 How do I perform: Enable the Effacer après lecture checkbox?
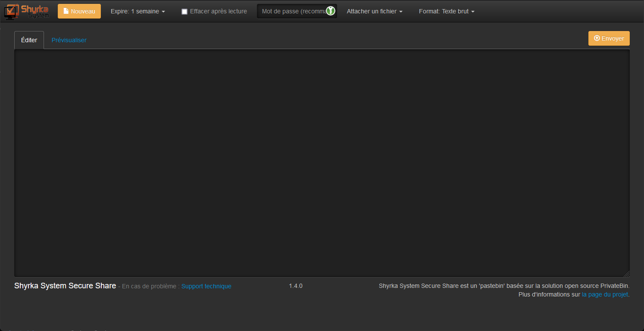coord(184,12)
